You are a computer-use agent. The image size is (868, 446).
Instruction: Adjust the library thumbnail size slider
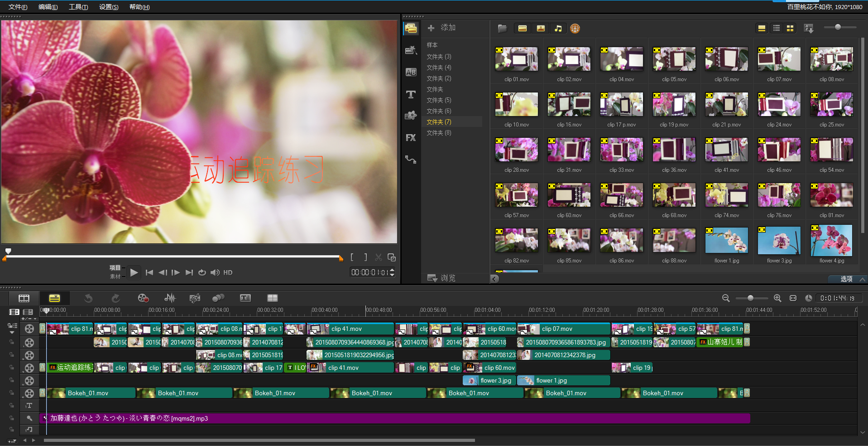pyautogui.click(x=840, y=27)
